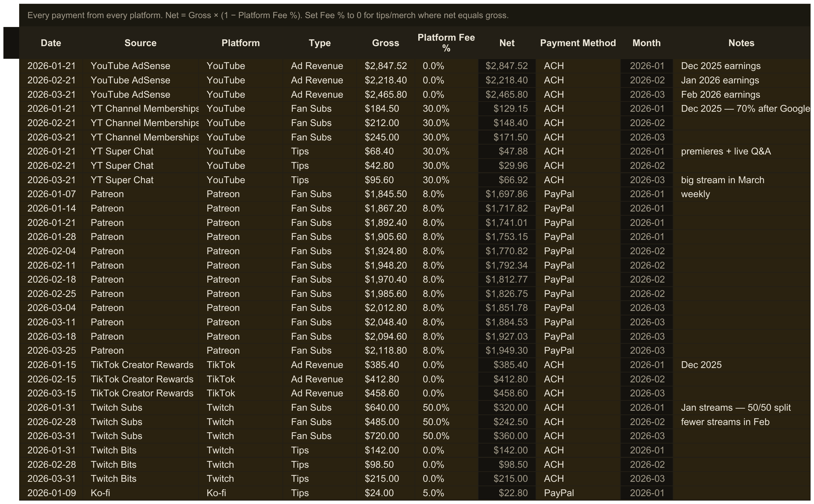Select the date cell 2026-03-15
The width and height of the screenshot is (814, 504).
pyautogui.click(x=51, y=393)
